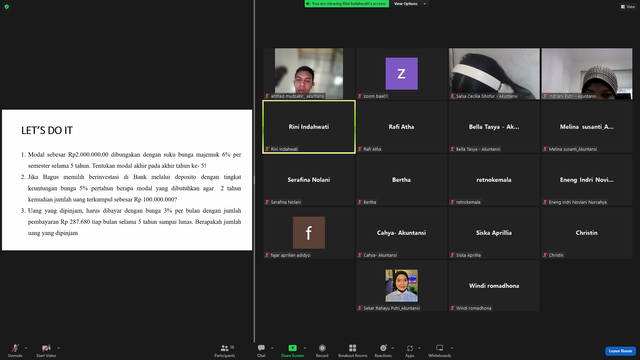Click muted mic icon beside Rafi Atha label
This screenshot has width=640, height=360.
point(360,149)
